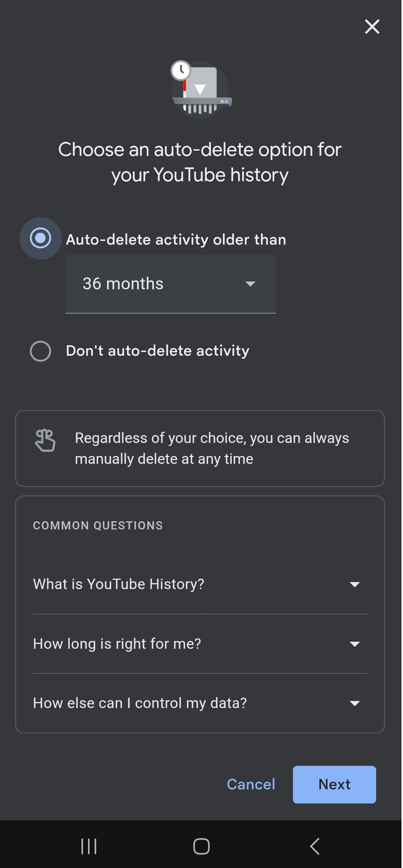Click the dropdown arrow inside the 36 months field
Screen dimensions: 403x868
tap(250, 284)
